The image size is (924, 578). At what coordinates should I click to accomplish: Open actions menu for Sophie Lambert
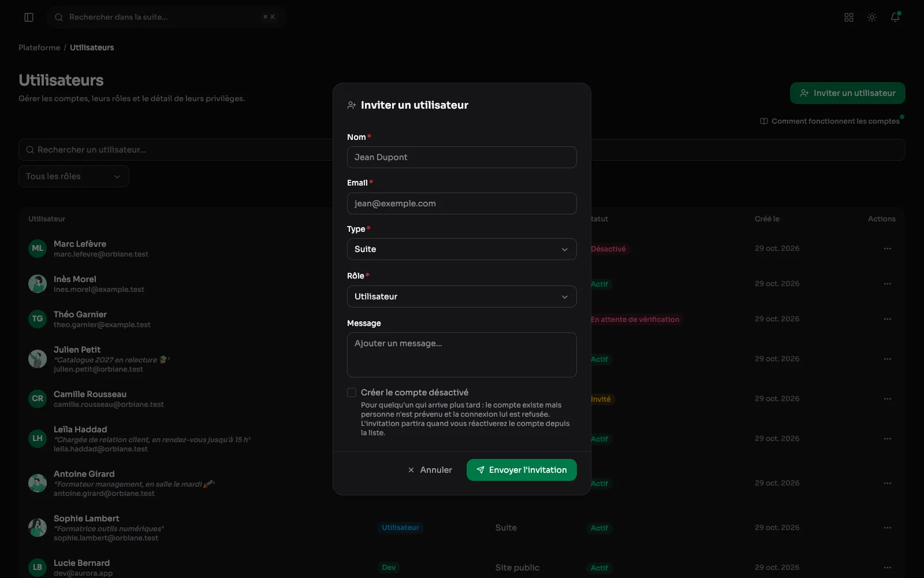tap(888, 528)
